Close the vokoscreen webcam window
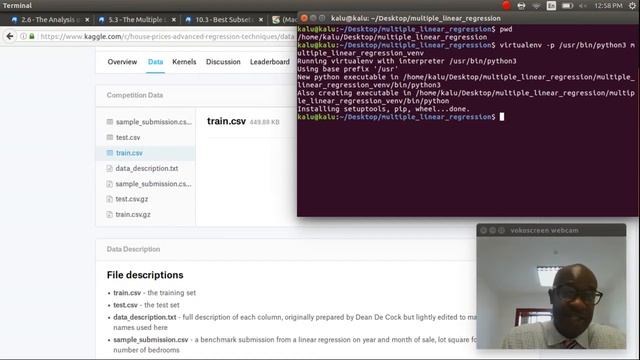Image resolution: width=640 pixels, height=360 pixels. click(x=484, y=231)
